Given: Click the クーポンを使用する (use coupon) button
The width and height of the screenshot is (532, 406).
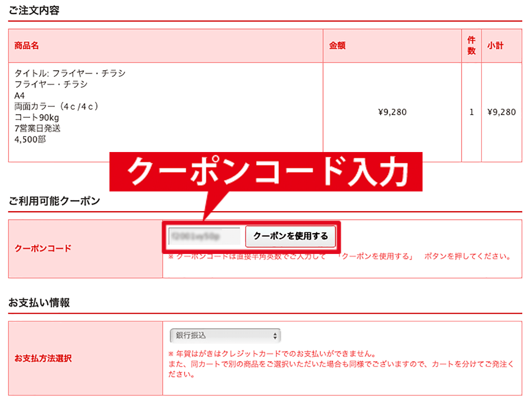Looking at the screenshot, I should pyautogui.click(x=290, y=236).
